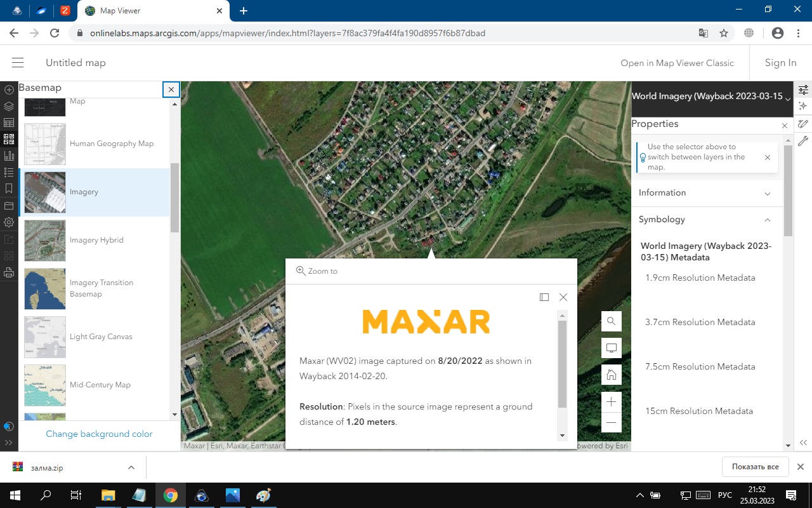Collapse the left toolbar with double arrows
The height and width of the screenshot is (508, 812).
point(9,443)
